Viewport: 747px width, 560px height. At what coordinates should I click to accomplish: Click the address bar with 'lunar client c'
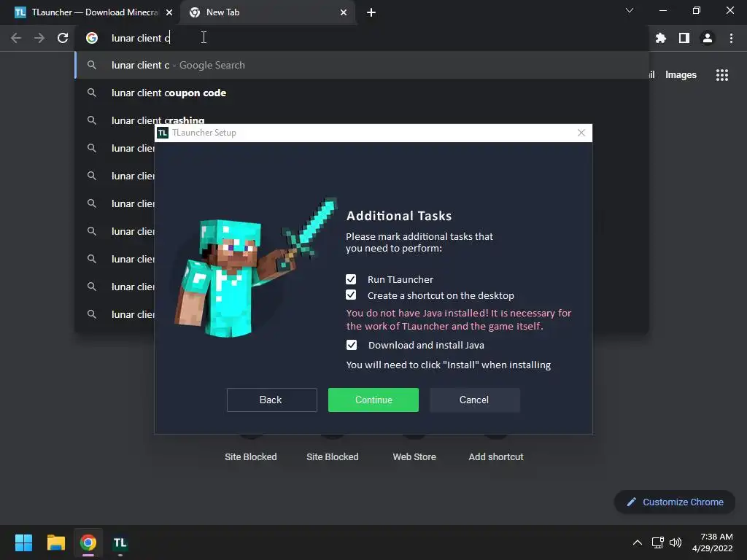362,38
